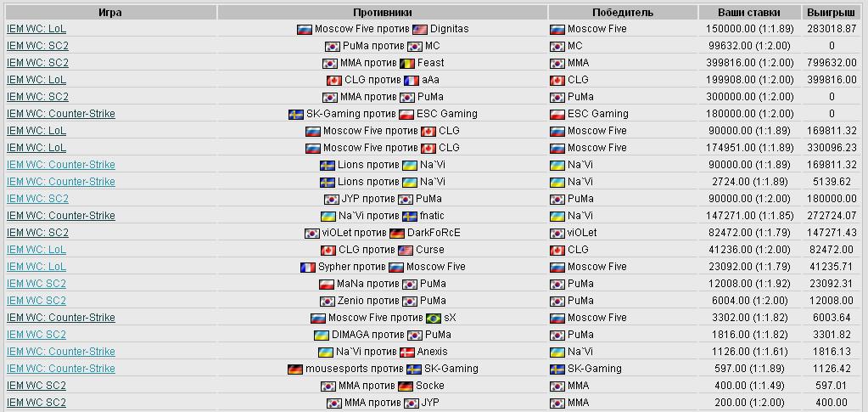Click the German flag beside DarkFoRcE
This screenshot has width=868, height=412.
397,234
